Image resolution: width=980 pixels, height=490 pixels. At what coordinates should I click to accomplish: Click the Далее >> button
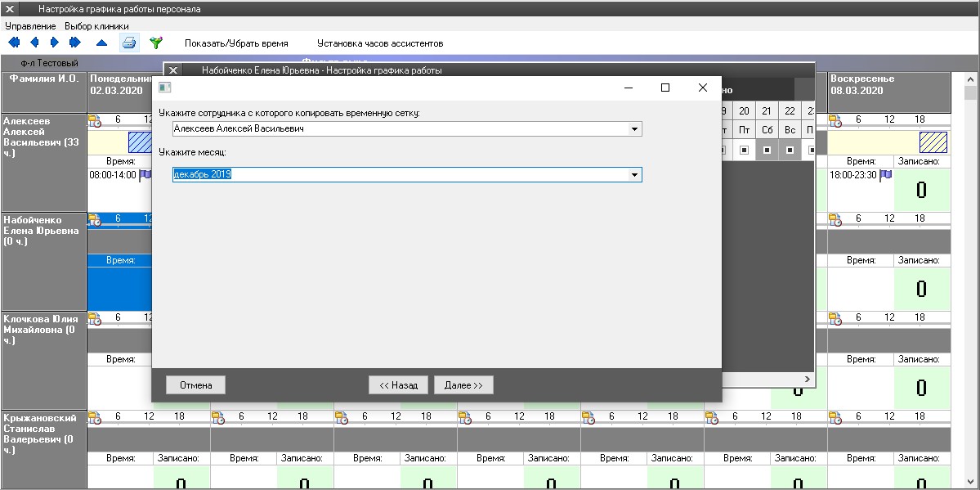pyautogui.click(x=463, y=385)
